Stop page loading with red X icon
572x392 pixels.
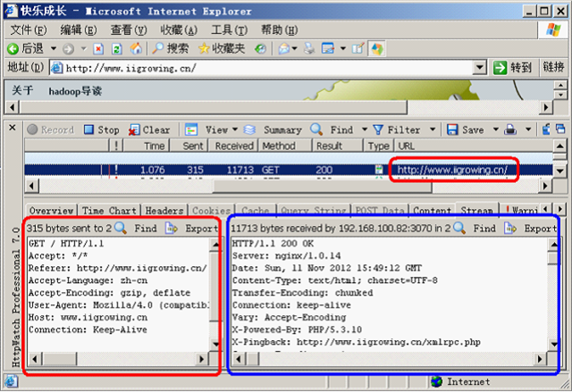(x=98, y=48)
